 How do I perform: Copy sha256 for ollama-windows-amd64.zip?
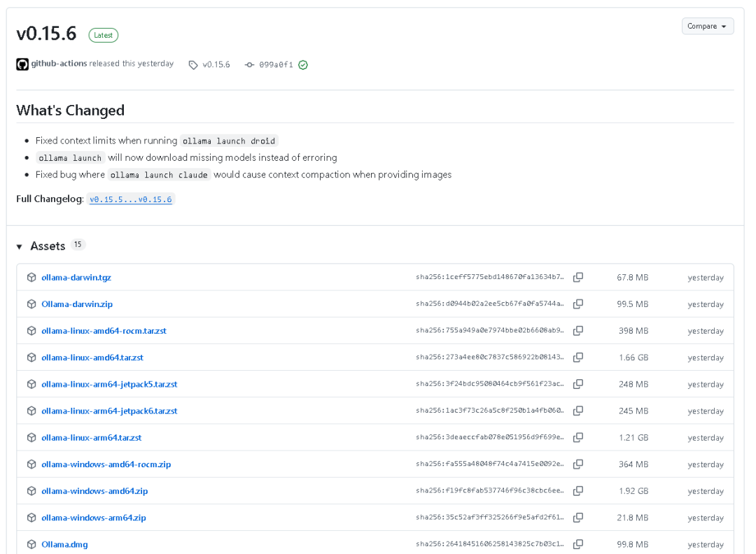point(578,491)
